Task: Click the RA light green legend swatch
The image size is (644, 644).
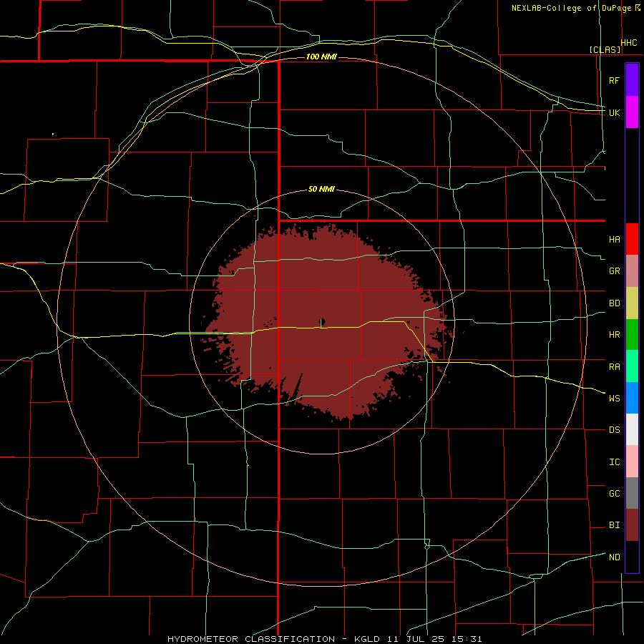Action: coord(632,366)
